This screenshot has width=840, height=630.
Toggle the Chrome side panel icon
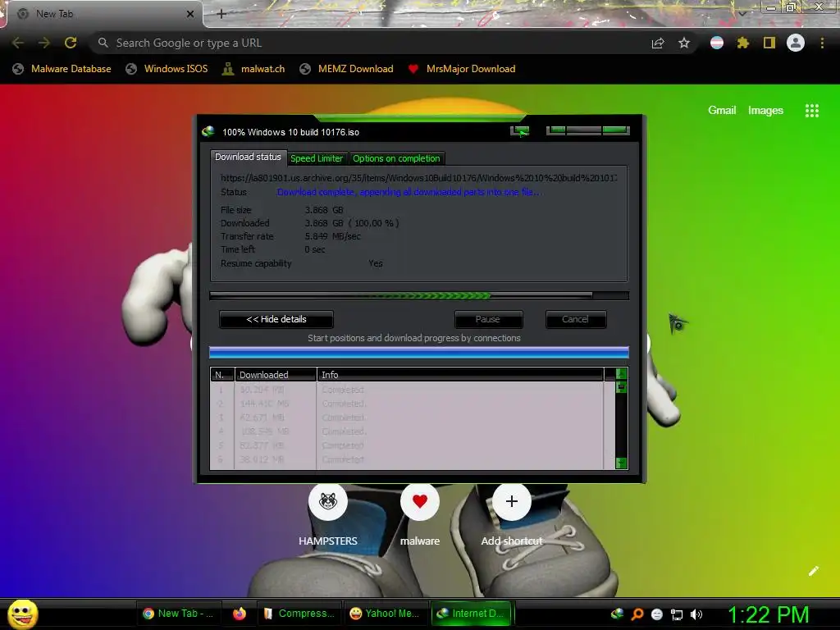tap(769, 43)
